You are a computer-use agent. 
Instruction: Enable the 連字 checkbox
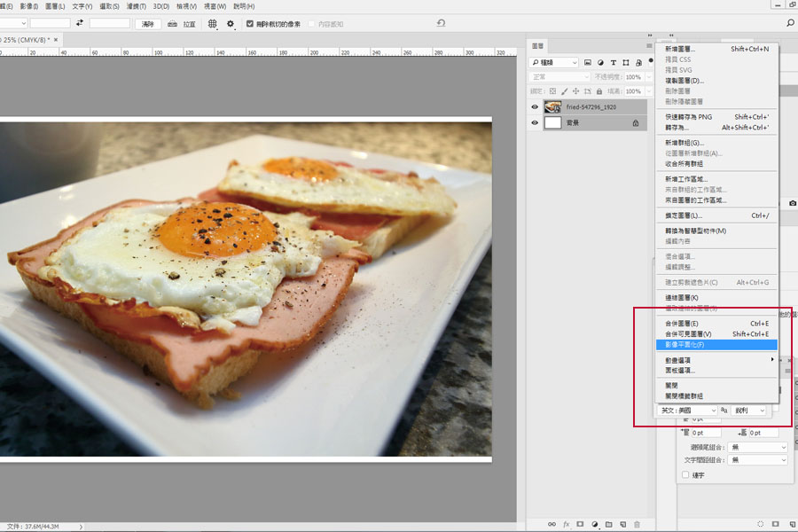685,474
